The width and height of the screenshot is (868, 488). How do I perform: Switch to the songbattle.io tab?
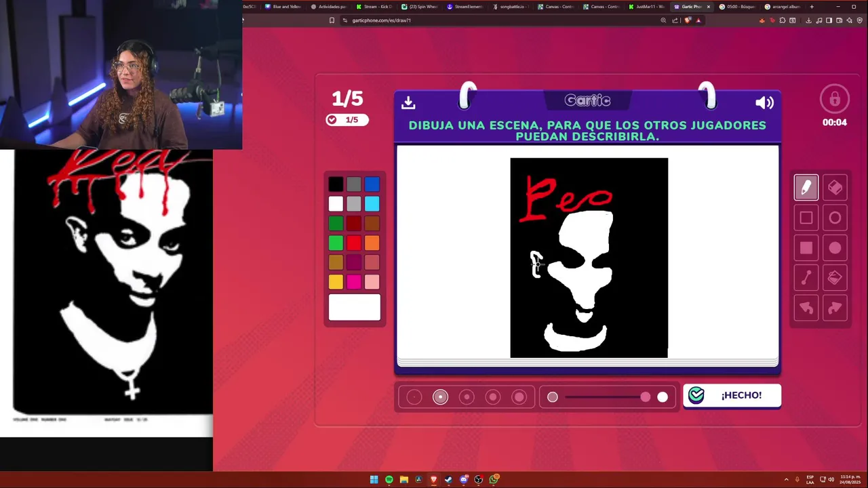[510, 7]
